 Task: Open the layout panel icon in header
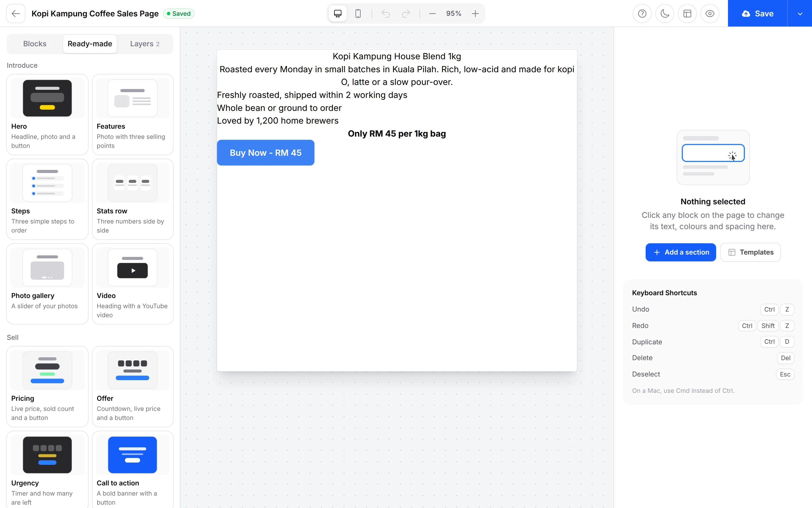687,14
